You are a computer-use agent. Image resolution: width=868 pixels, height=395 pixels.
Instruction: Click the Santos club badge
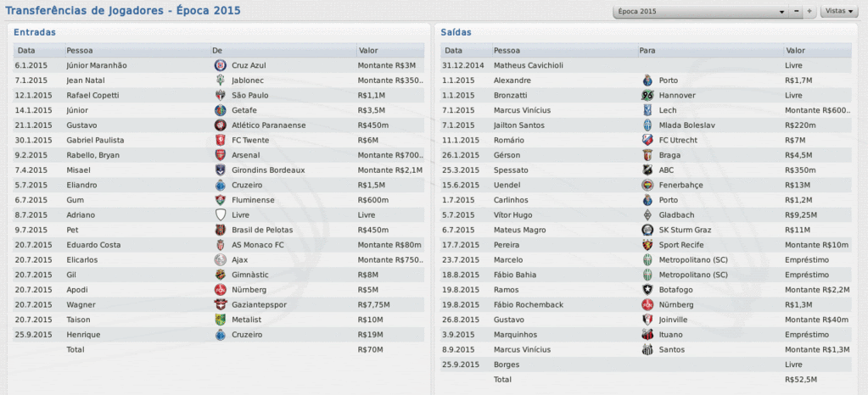tap(647, 349)
